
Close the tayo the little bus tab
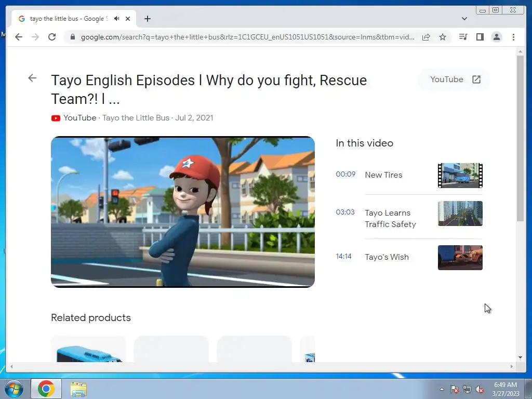tap(128, 19)
